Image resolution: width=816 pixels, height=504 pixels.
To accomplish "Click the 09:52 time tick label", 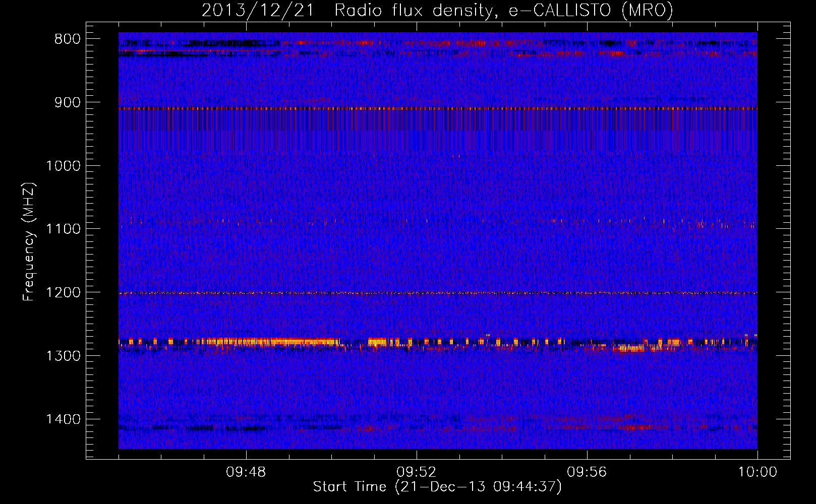I will click(417, 472).
